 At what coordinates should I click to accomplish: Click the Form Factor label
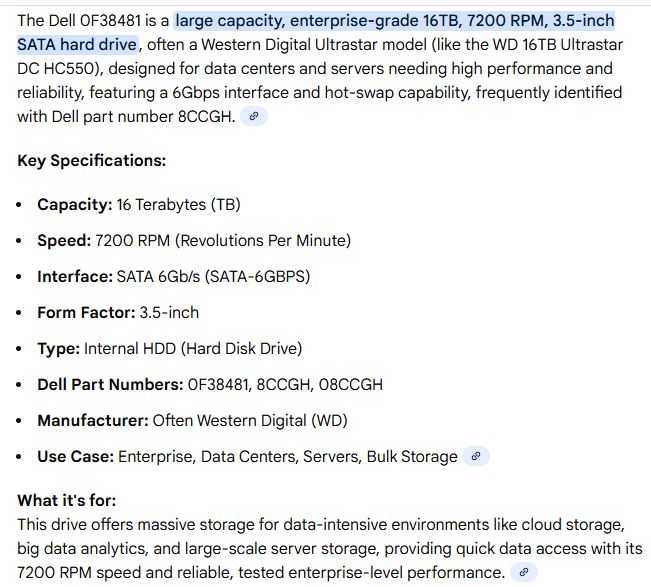tap(85, 312)
